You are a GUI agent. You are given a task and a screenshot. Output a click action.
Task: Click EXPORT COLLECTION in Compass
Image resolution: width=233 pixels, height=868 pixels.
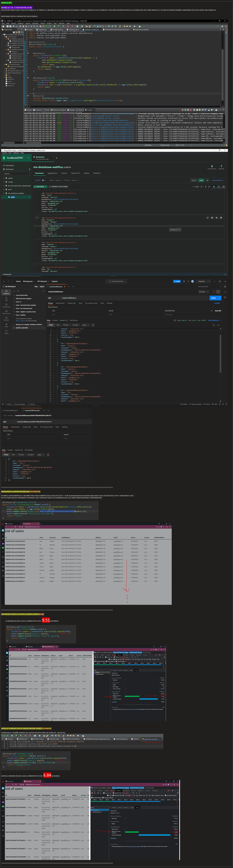[58, 187]
